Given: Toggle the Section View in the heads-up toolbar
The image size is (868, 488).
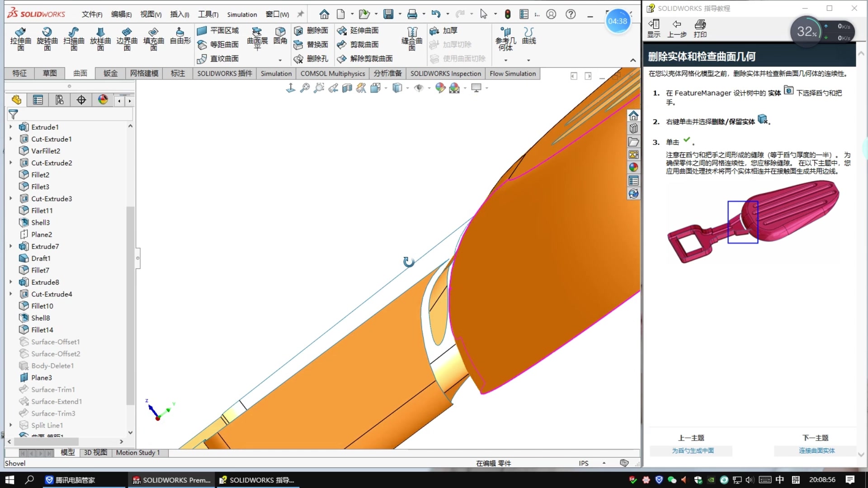Looking at the screenshot, I should (347, 88).
